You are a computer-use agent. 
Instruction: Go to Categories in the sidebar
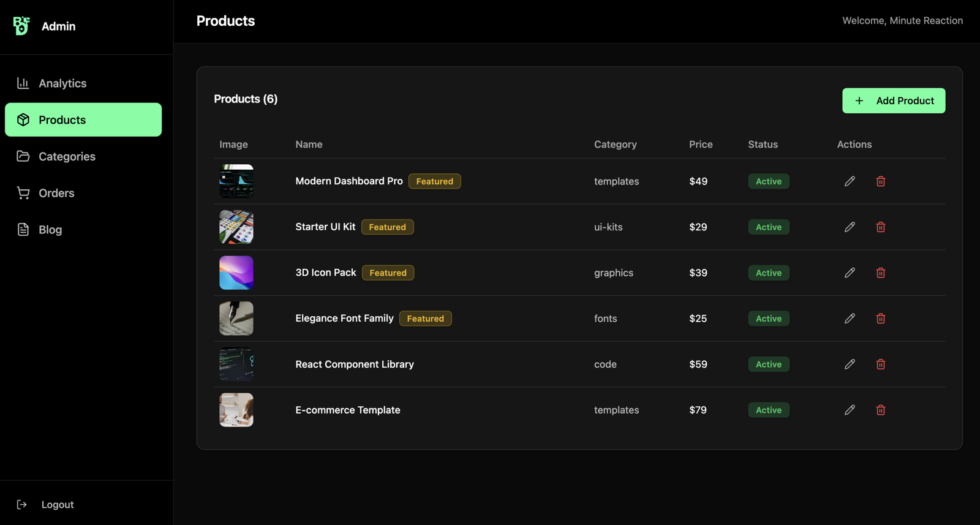click(66, 156)
